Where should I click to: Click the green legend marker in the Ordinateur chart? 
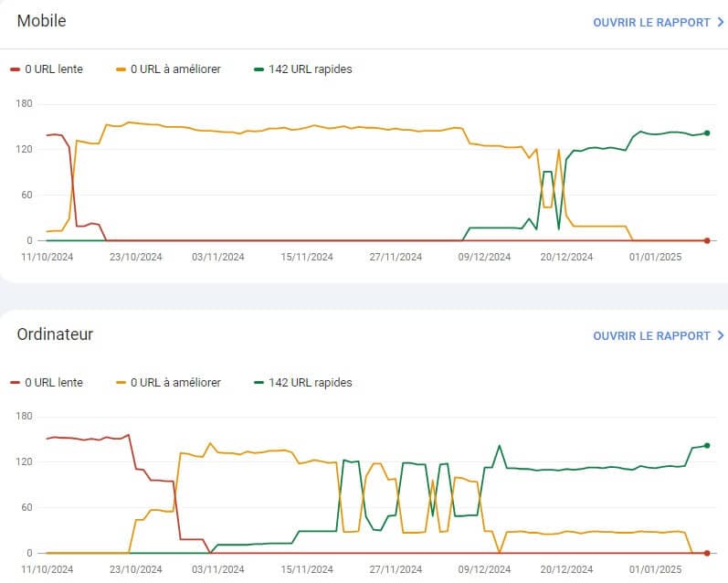[259, 383]
